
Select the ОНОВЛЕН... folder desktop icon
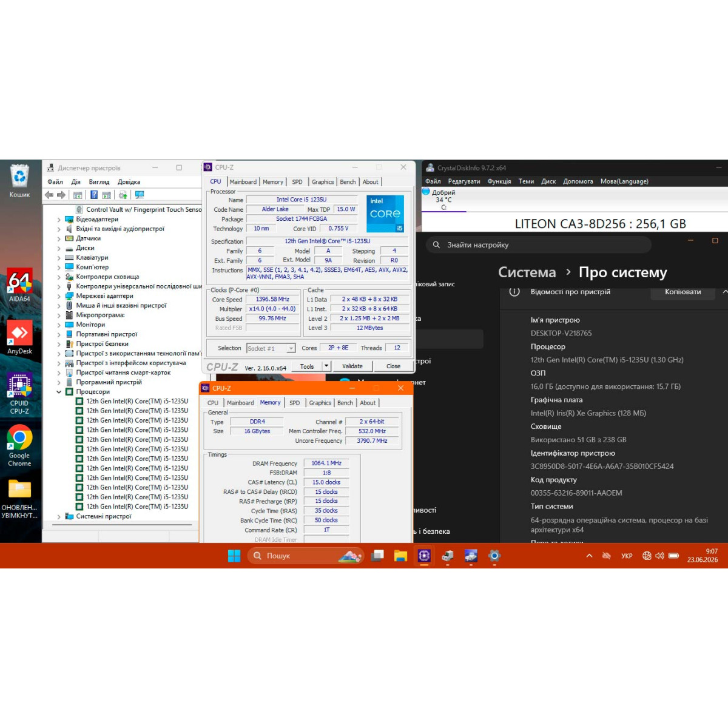tap(19, 499)
